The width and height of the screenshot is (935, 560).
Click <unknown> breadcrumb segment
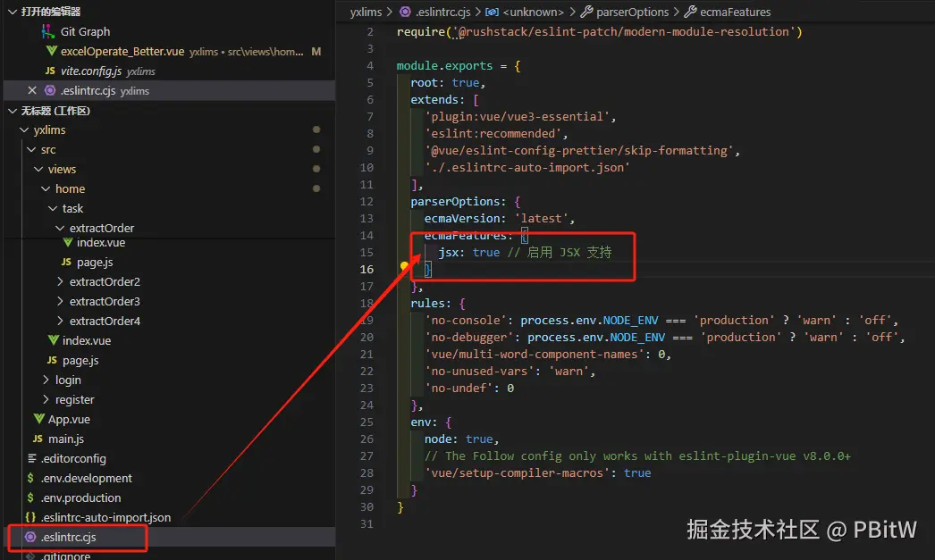(x=533, y=12)
